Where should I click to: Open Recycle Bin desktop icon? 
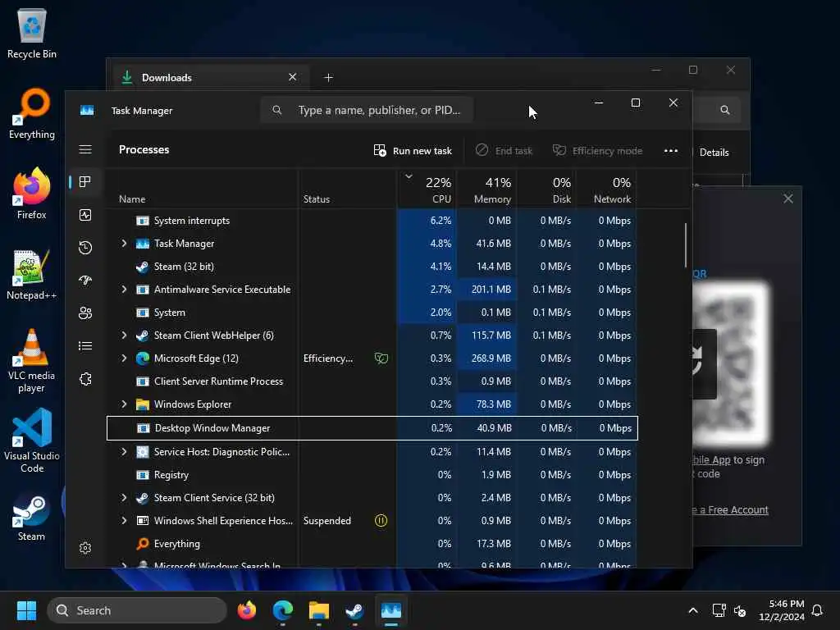pos(32,33)
